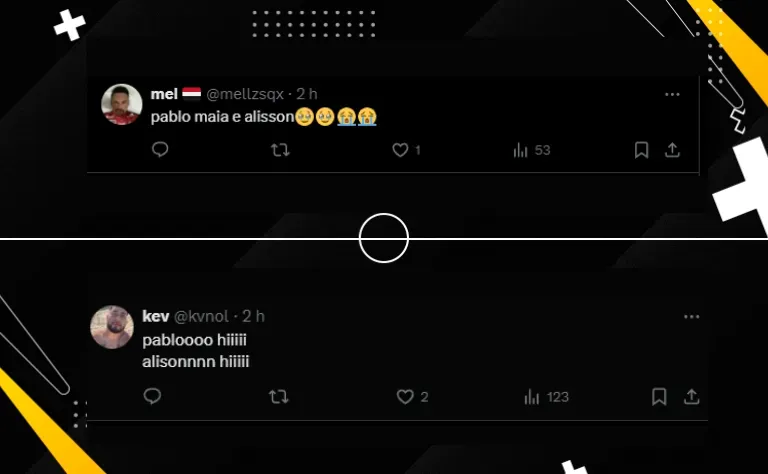Retweet kev's tweet
Screen dimensions: 768x474
click(x=279, y=397)
